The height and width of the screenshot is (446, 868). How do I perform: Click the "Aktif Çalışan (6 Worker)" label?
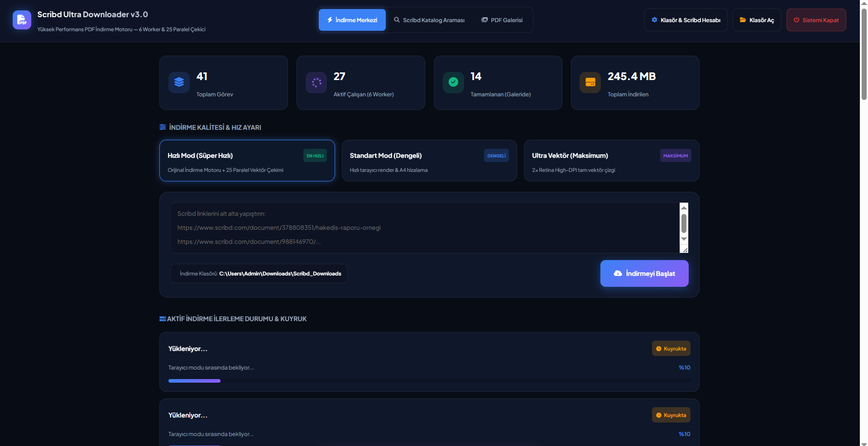(x=364, y=95)
